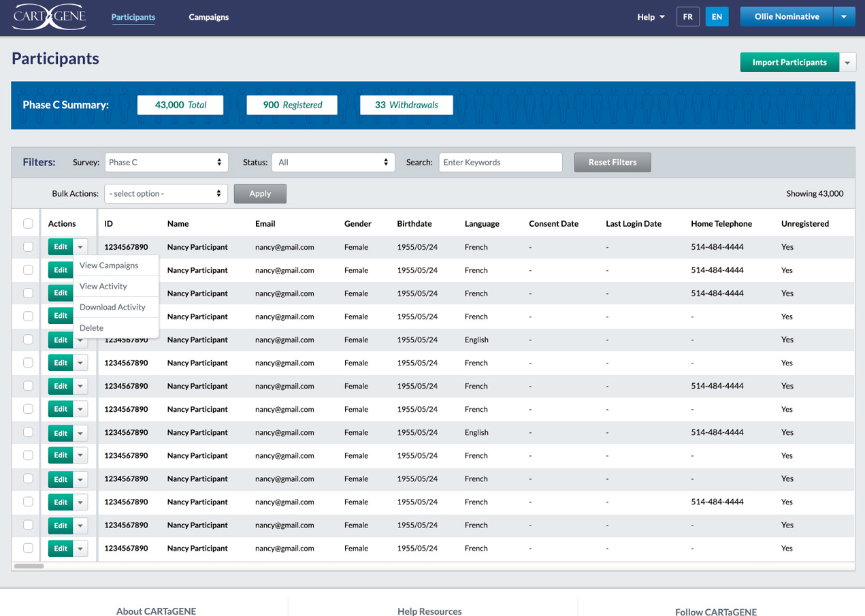Image resolution: width=865 pixels, height=616 pixels.
Task: Choose Download Activity from the menu
Action: [x=112, y=307]
